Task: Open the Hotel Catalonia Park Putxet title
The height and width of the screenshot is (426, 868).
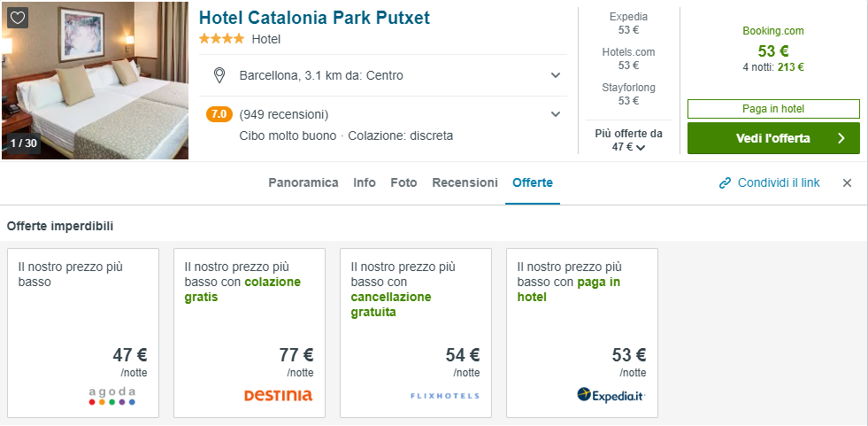Action: coord(314,18)
